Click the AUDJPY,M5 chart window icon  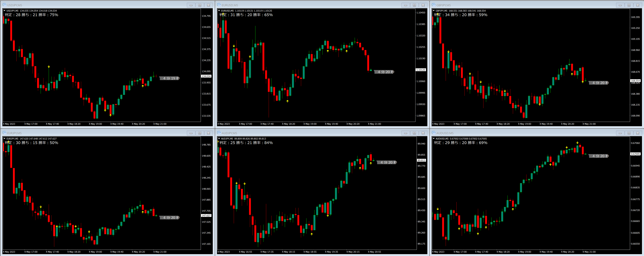point(219,133)
